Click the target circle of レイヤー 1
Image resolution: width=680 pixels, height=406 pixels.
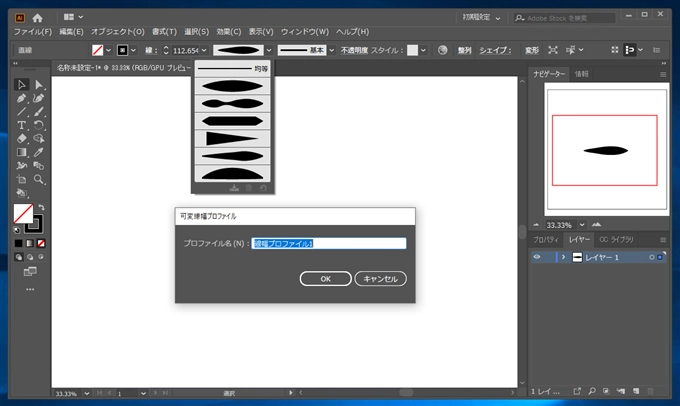click(x=651, y=257)
